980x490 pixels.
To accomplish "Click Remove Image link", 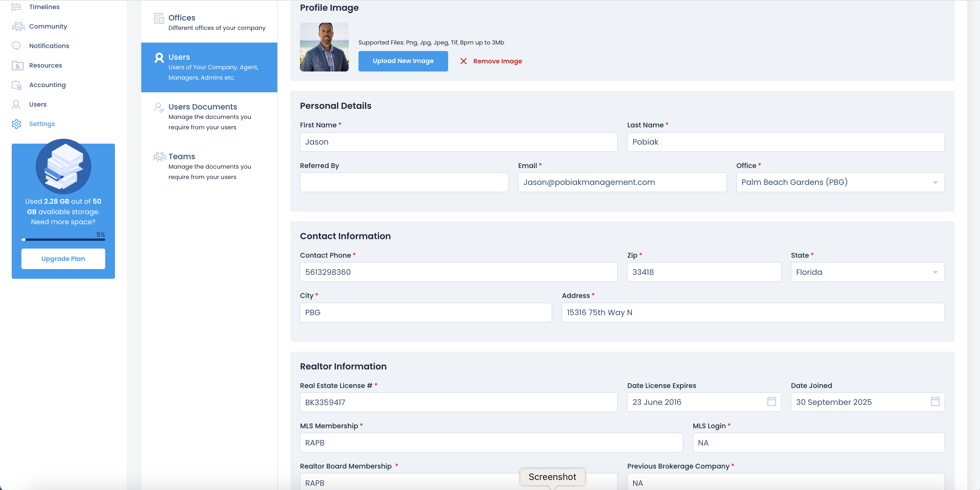I will click(x=497, y=61).
